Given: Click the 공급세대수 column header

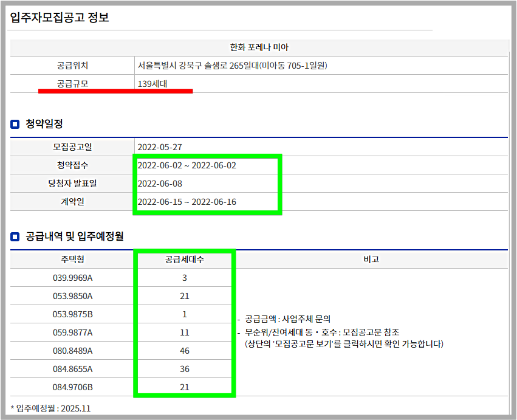Looking at the screenshot, I should (x=184, y=260).
